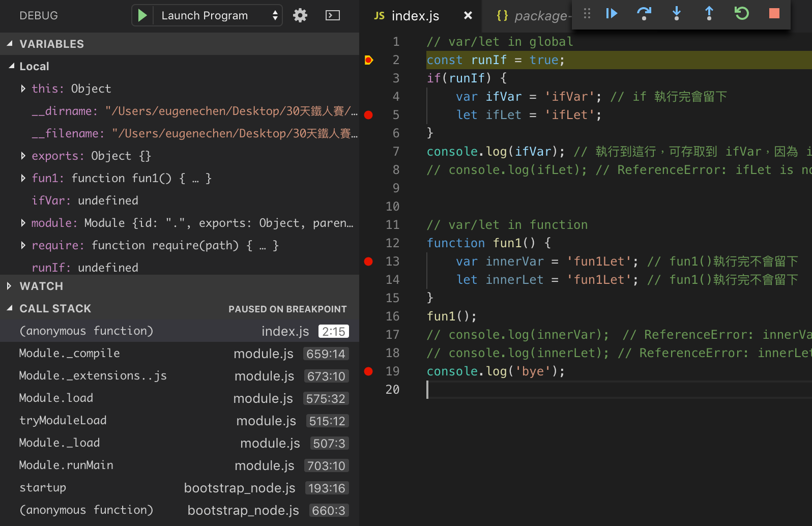
Task: Click the Step Over debug icon
Action: [x=644, y=14]
